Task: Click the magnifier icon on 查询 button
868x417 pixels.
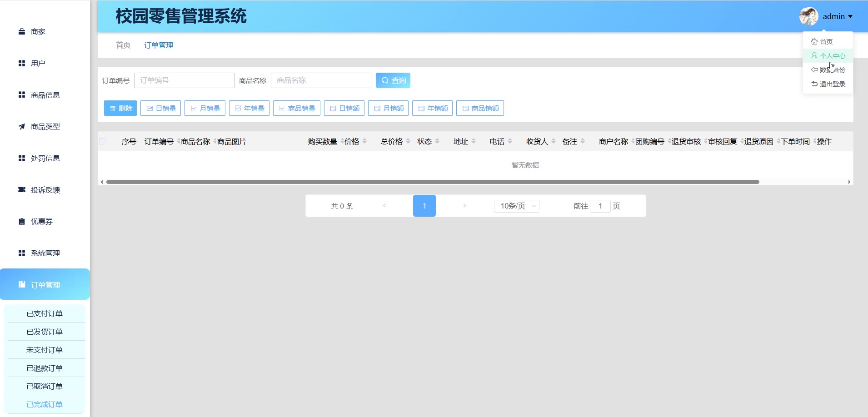Action: pyautogui.click(x=384, y=80)
